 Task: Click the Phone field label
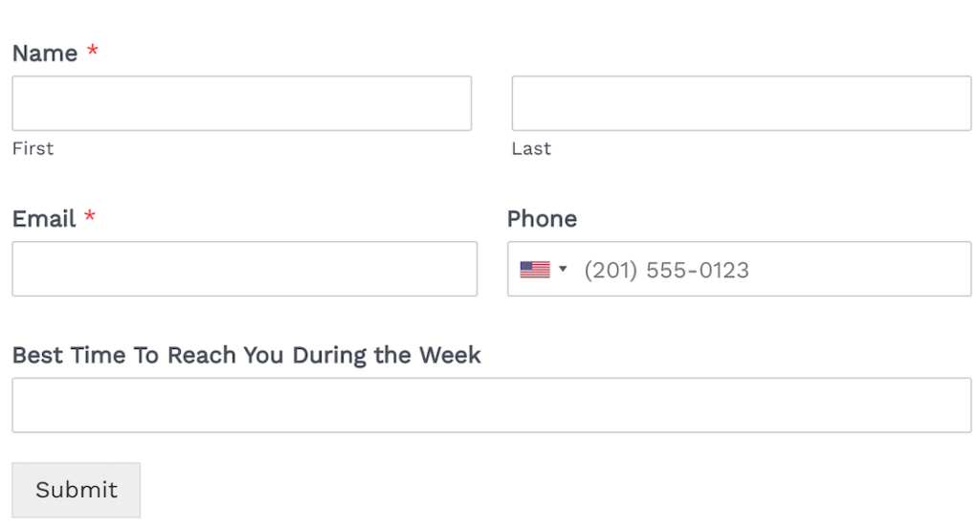click(542, 219)
